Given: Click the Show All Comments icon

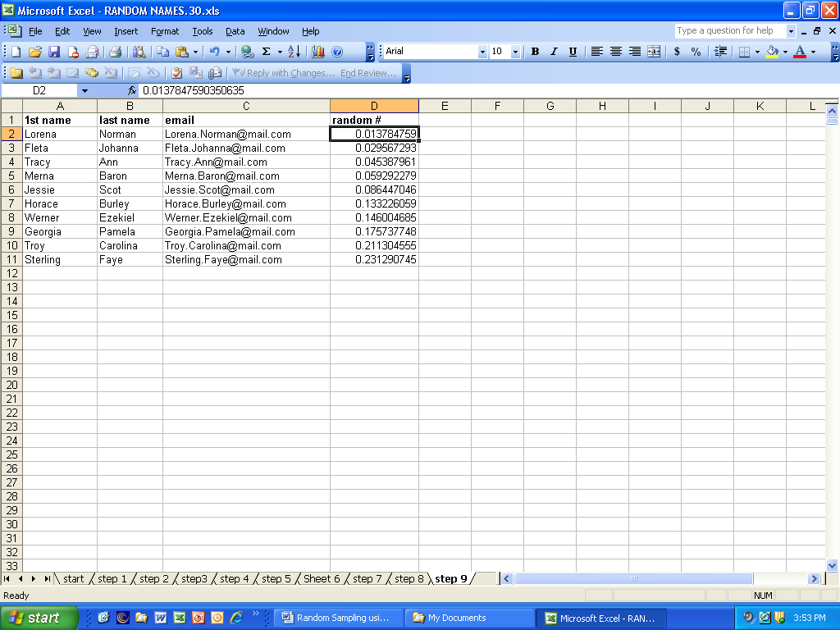Looking at the screenshot, I should pyautogui.click(x=92, y=73).
